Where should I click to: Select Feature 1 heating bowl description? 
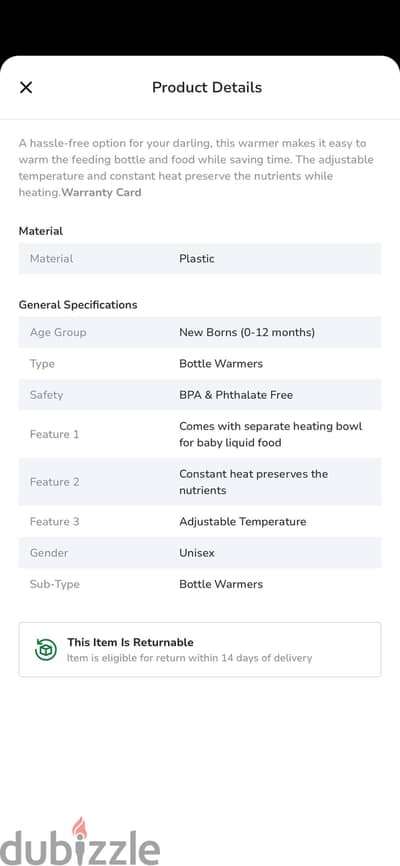point(271,434)
